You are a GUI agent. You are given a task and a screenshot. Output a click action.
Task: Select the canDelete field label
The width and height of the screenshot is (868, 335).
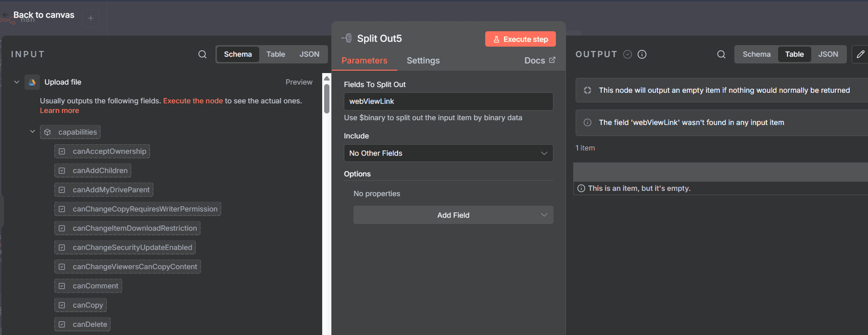click(x=90, y=324)
